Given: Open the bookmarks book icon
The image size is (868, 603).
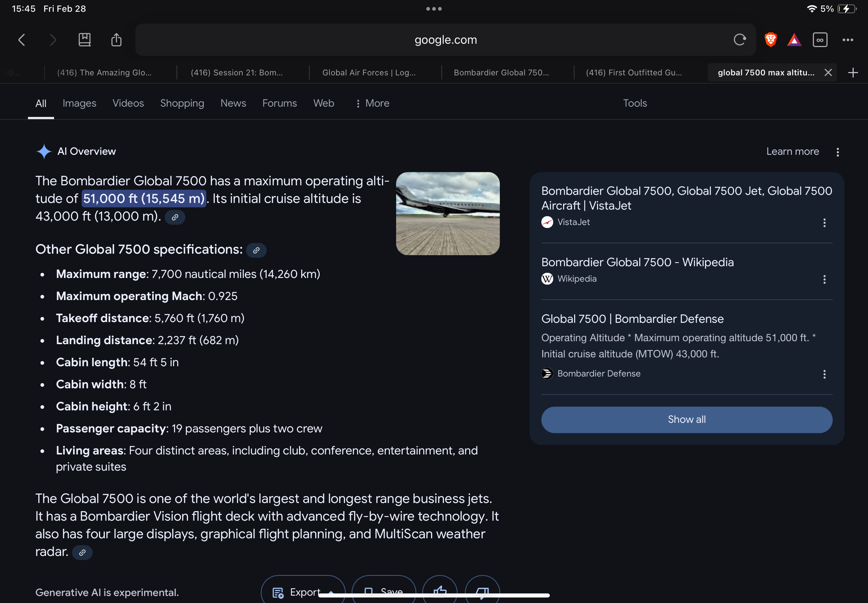Looking at the screenshot, I should click(85, 40).
